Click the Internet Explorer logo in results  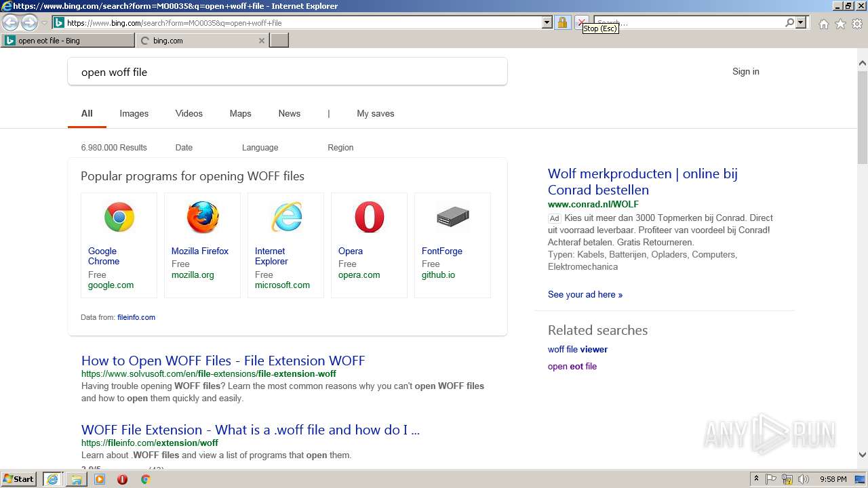point(286,218)
